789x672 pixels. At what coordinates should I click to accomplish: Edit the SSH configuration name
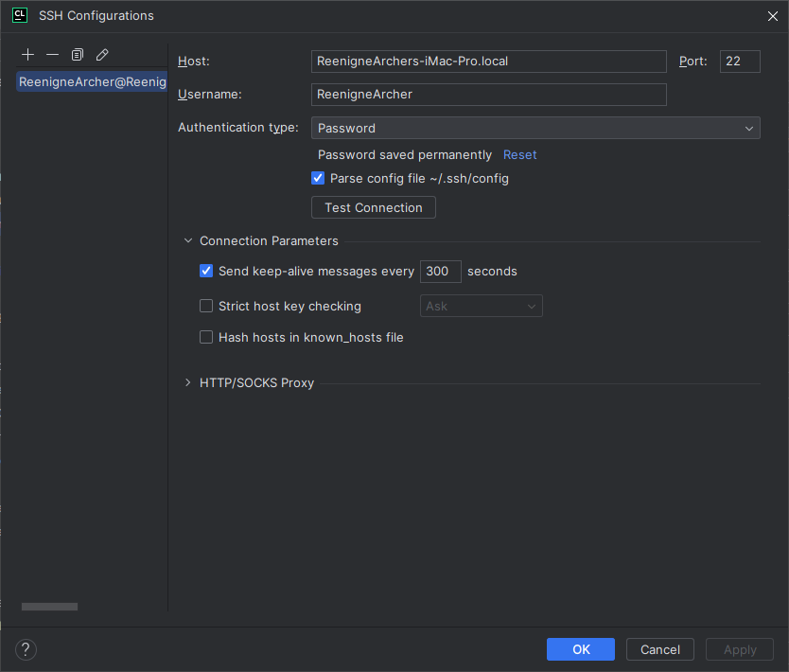click(101, 54)
